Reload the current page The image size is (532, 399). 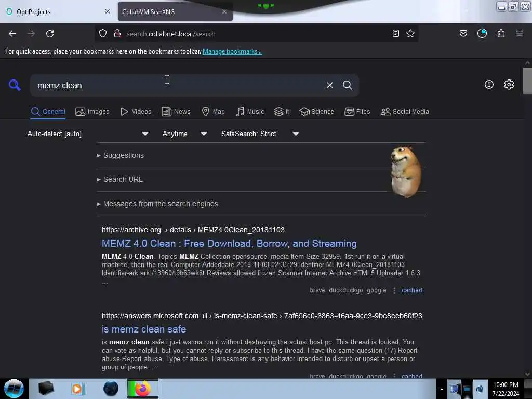click(x=50, y=34)
